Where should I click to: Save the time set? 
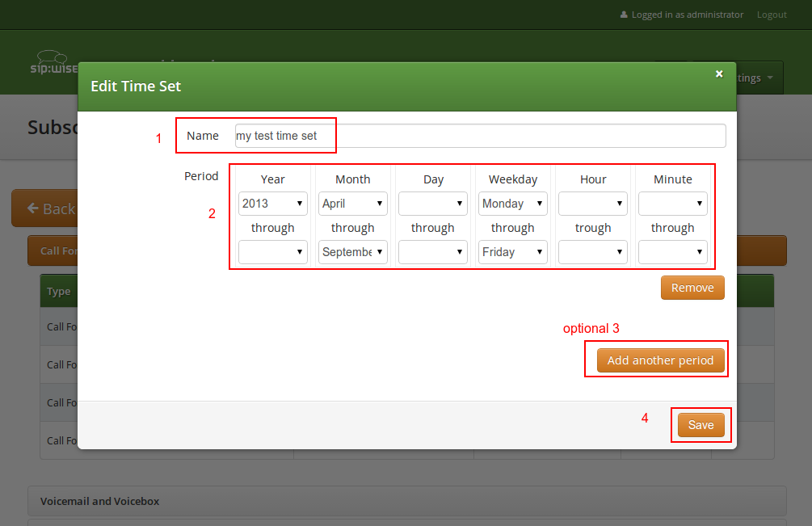click(701, 425)
